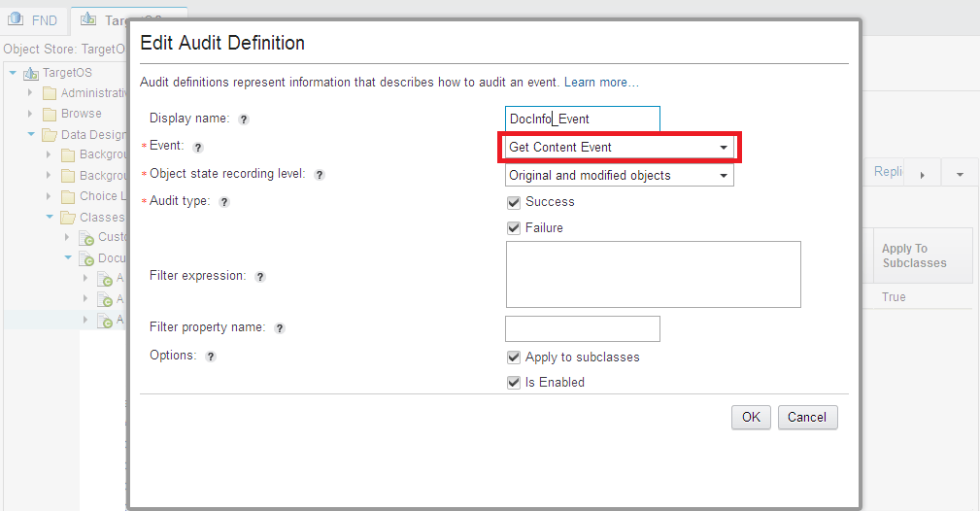Toggle the Failure checkbox
Screen dimensions: 980x511
point(514,228)
